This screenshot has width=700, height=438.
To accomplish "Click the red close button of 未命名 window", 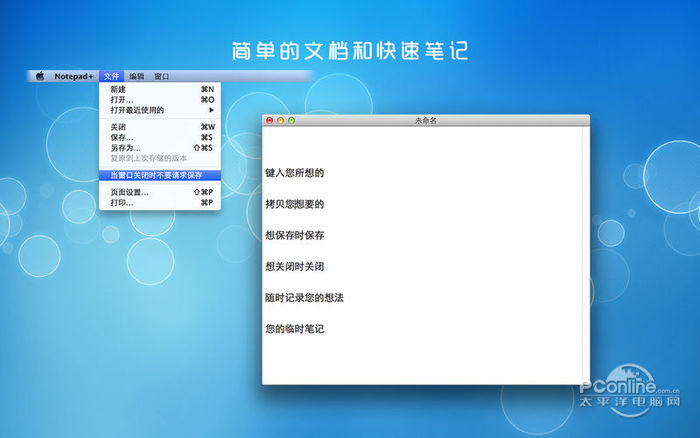I will pyautogui.click(x=270, y=120).
